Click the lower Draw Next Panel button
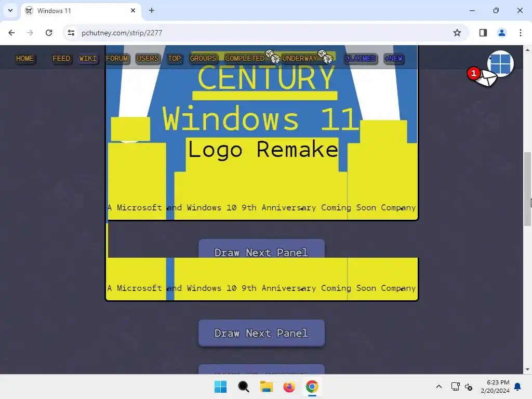This screenshot has width=532, height=399. (x=261, y=333)
